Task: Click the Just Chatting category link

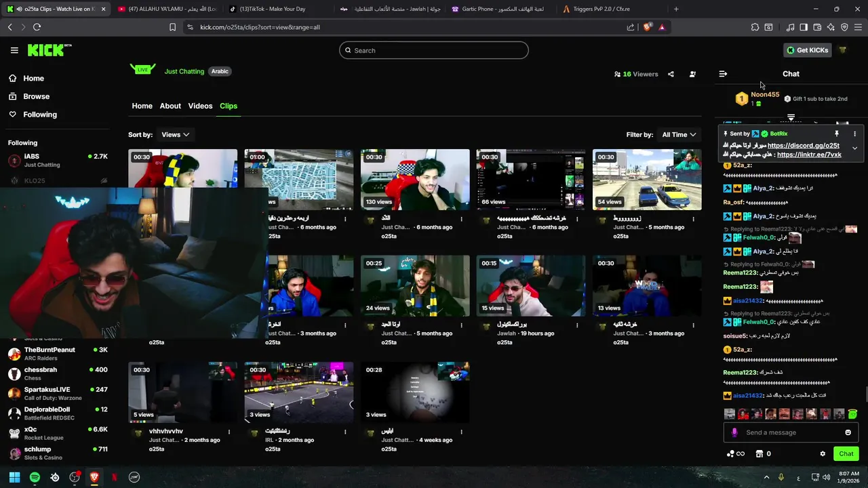Action: tap(184, 71)
